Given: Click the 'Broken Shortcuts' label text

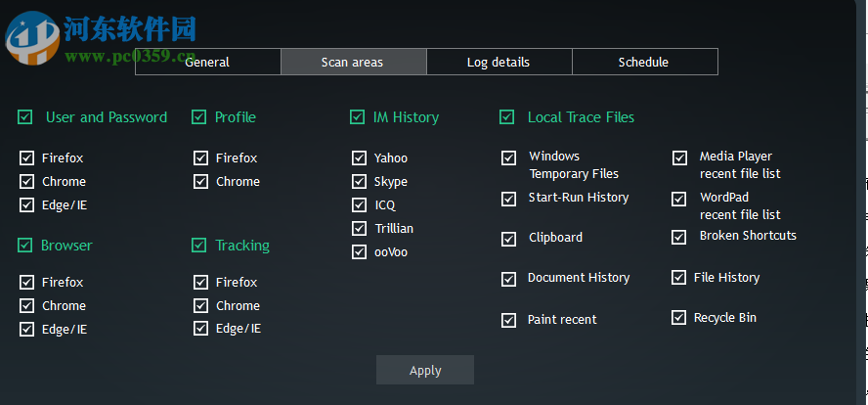Looking at the screenshot, I should point(748,236).
